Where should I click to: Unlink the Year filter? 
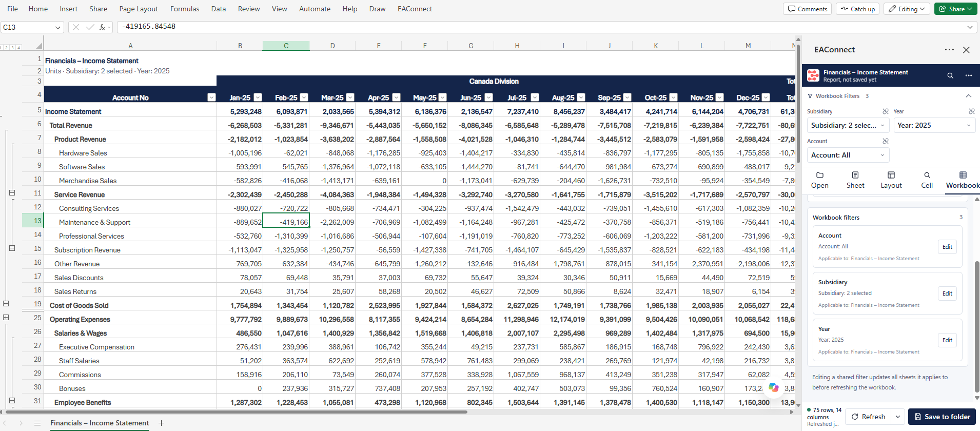(971, 111)
